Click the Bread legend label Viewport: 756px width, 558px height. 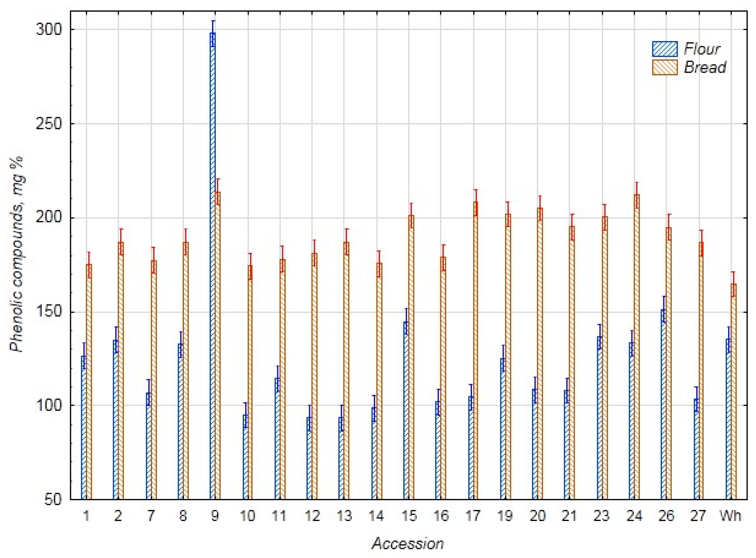[705, 68]
